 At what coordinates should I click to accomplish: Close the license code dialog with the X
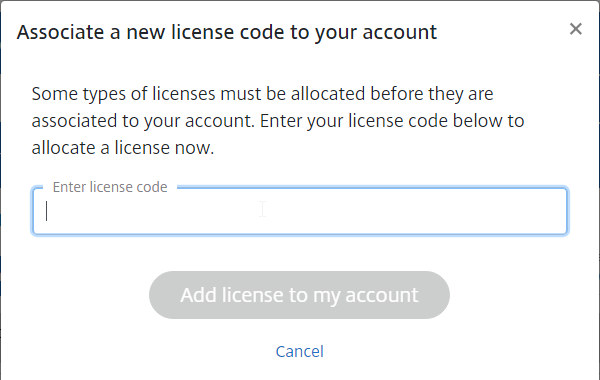click(576, 29)
